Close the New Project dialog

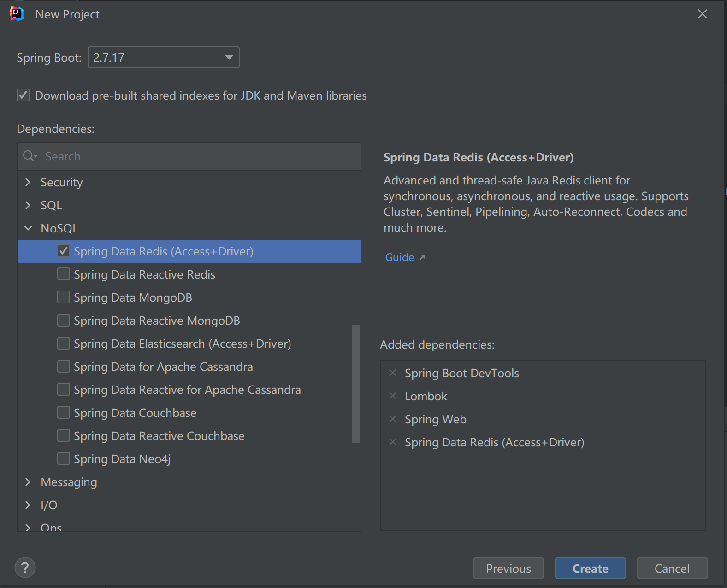[x=702, y=14]
